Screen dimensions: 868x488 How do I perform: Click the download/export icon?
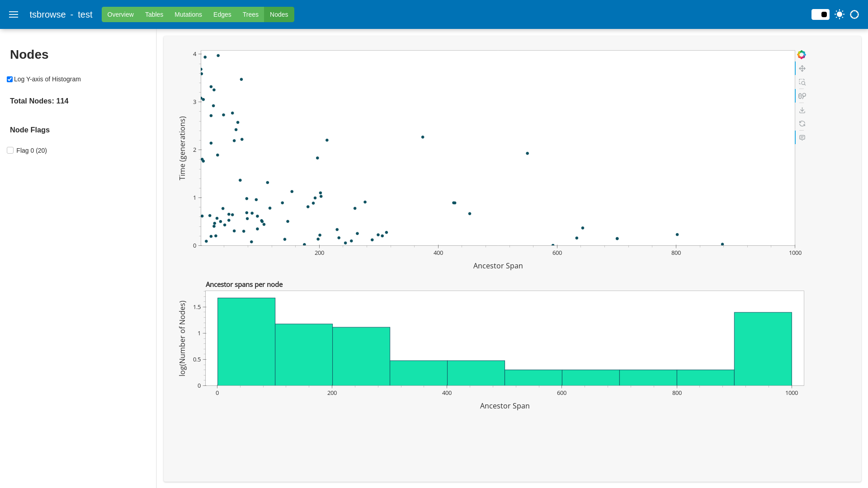(802, 110)
